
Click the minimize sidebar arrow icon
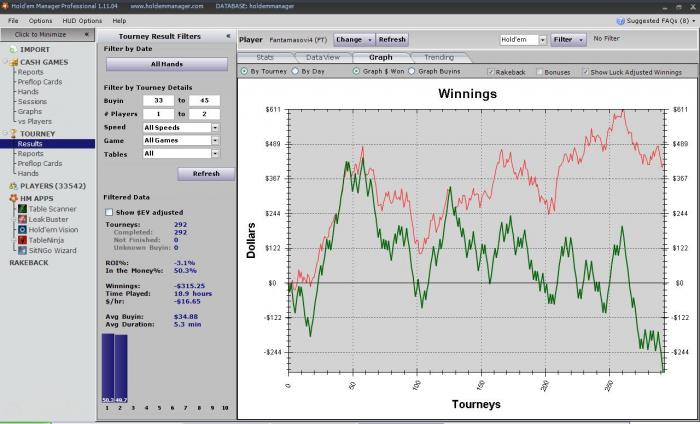(x=86, y=34)
